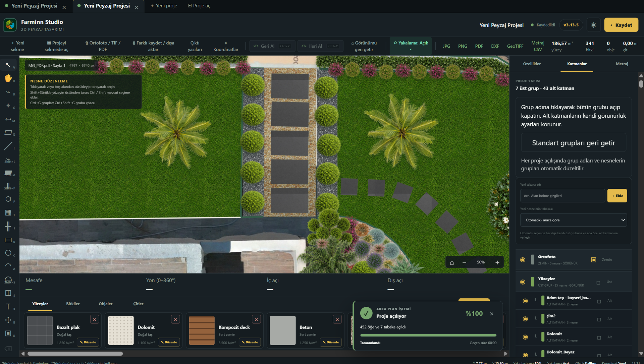Check the Zemin box on Ortofoto layer

point(594,260)
